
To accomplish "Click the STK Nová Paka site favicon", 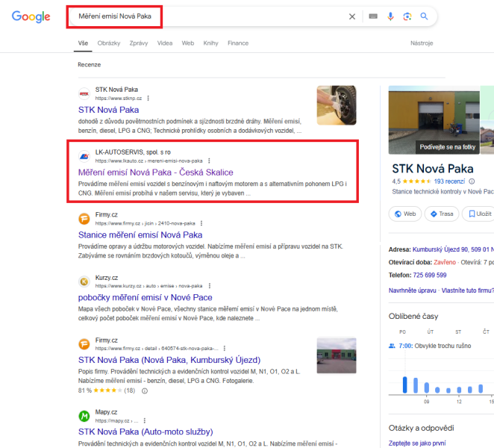I will pyautogui.click(x=84, y=93).
